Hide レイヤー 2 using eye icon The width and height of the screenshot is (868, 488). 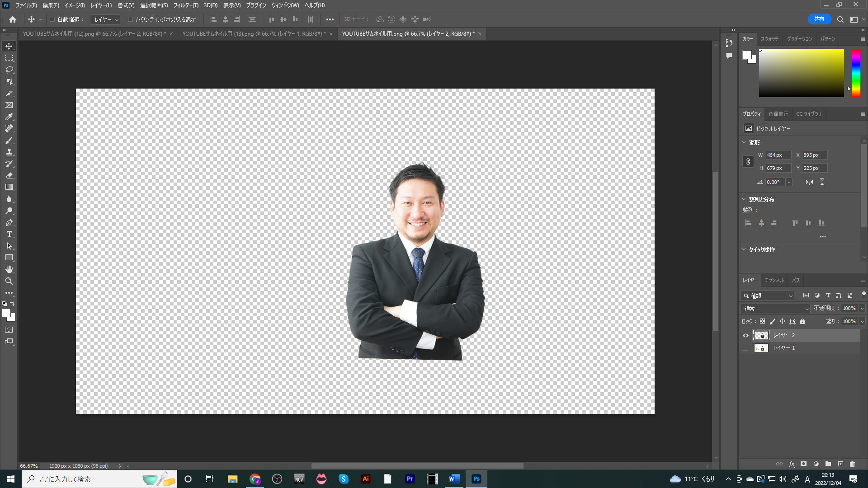pos(745,335)
